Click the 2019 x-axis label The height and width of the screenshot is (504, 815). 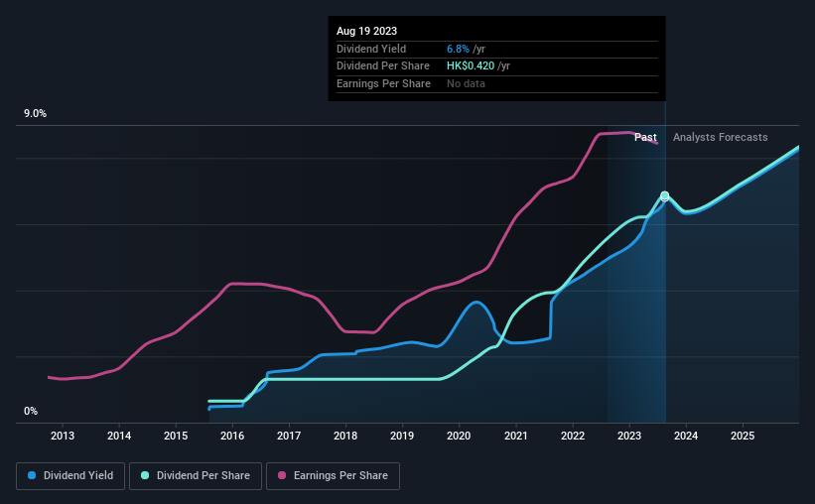click(x=402, y=436)
